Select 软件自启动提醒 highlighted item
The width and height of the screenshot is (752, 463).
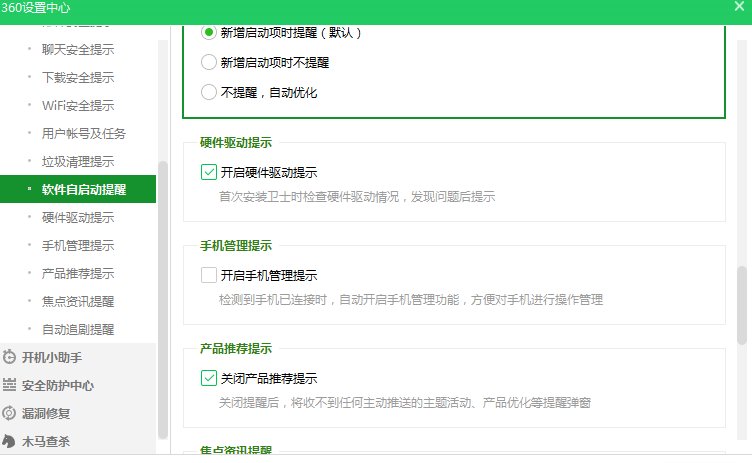click(78, 189)
